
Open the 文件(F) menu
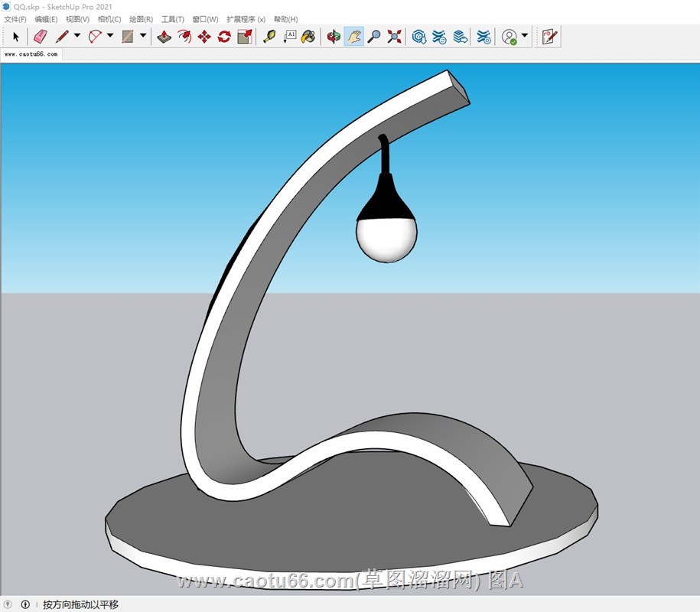[15, 19]
